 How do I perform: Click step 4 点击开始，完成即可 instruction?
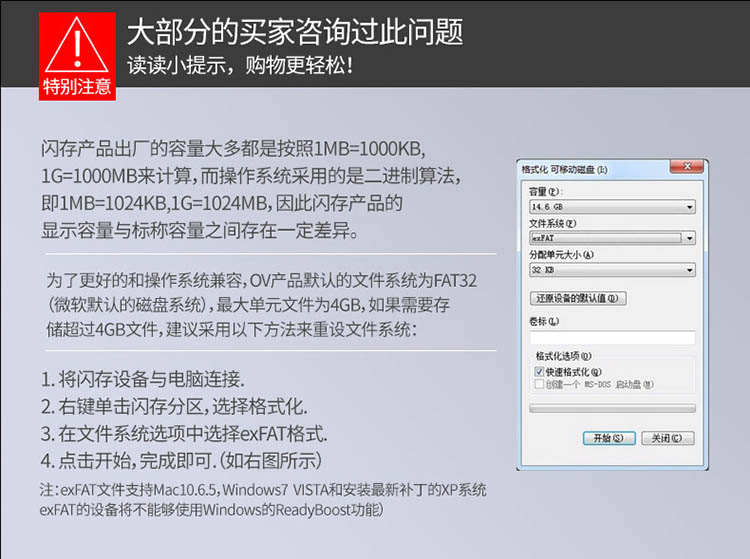point(181,461)
